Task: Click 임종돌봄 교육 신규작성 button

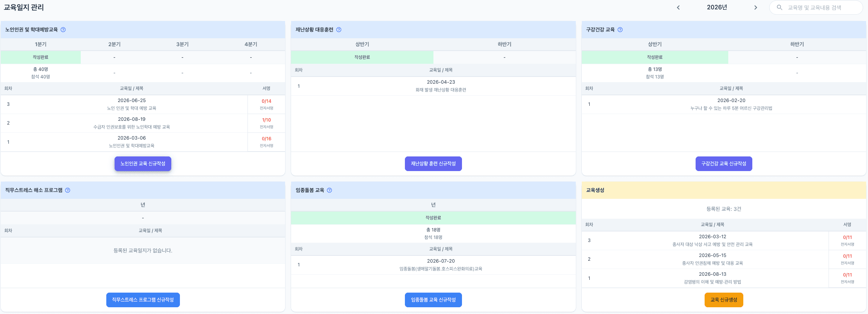Action: (433, 300)
